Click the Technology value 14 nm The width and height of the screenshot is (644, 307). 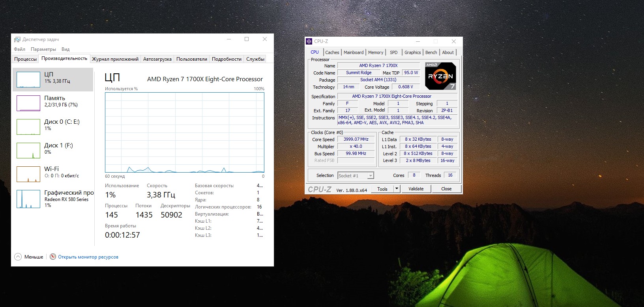(x=348, y=87)
